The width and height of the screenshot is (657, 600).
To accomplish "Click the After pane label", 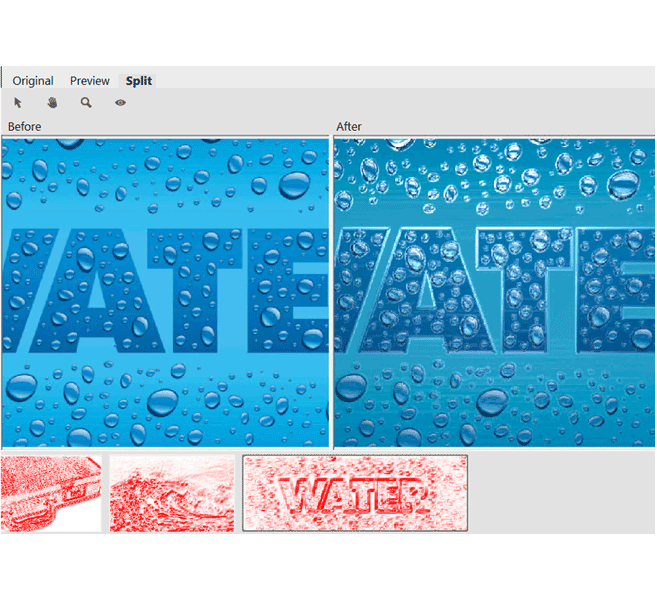I will (x=349, y=127).
